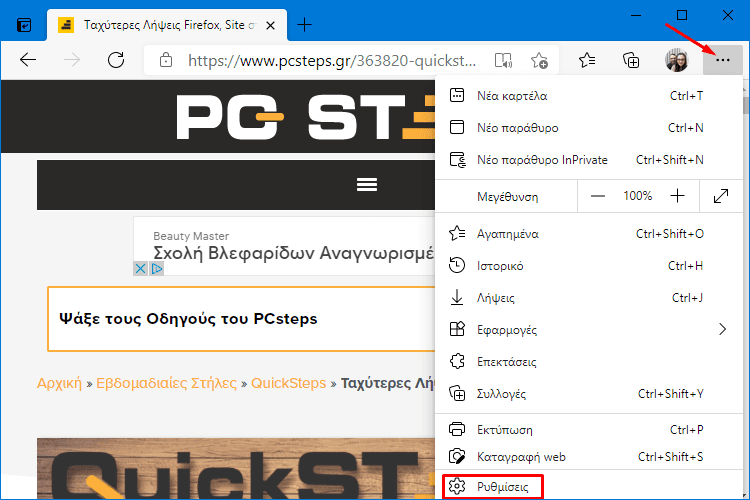The width and height of the screenshot is (750, 500).
Task: Select Εκτύπωση to print the page
Action: (589, 430)
